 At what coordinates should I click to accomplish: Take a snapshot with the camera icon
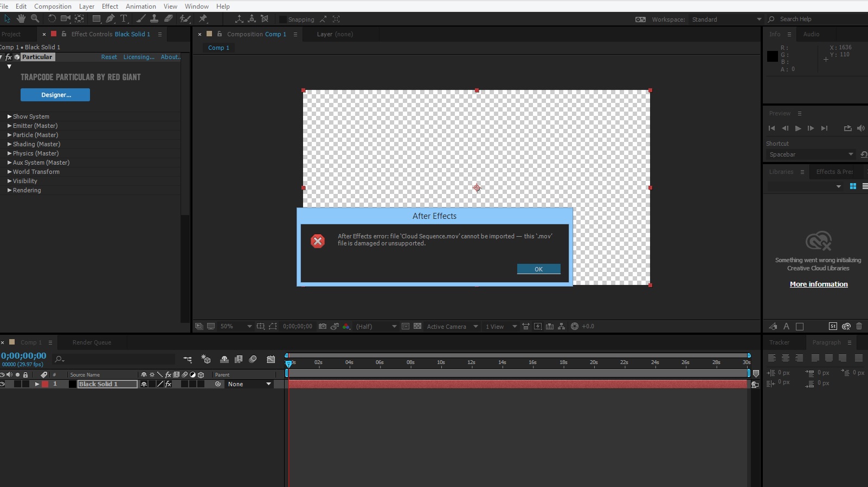pyautogui.click(x=323, y=327)
